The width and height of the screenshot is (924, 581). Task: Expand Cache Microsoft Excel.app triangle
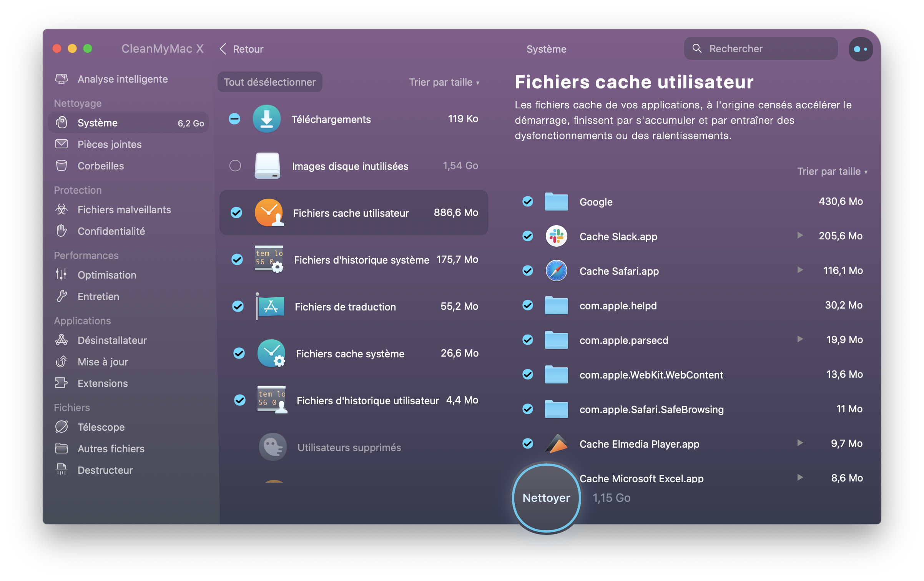click(800, 477)
